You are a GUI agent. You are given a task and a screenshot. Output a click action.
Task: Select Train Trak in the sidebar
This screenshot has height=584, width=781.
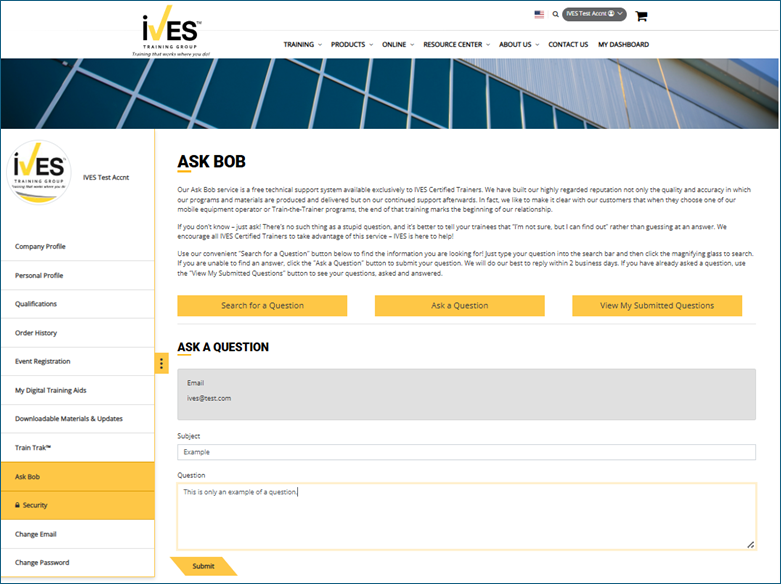point(36,448)
